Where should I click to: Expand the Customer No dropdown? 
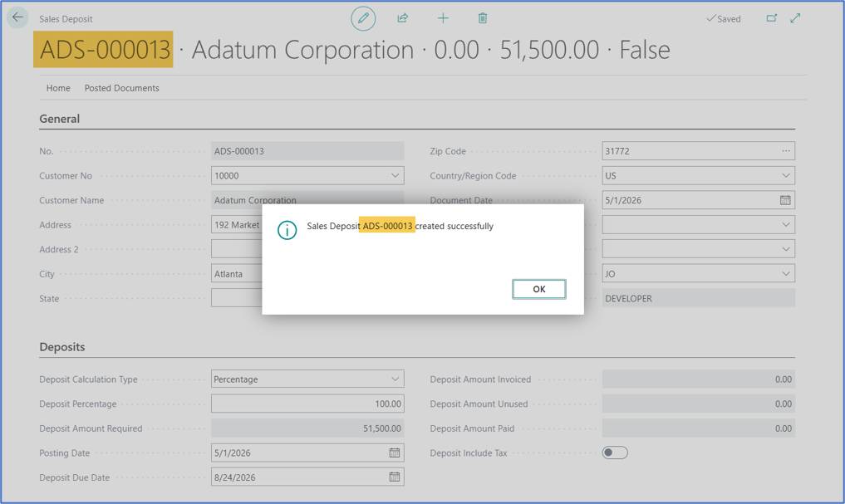pos(395,175)
